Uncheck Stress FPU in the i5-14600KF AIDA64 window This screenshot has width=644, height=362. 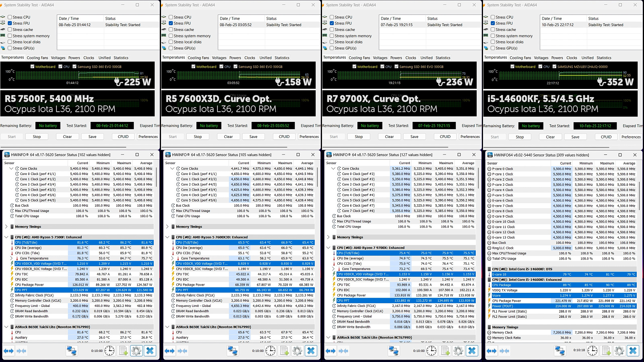(x=493, y=23)
